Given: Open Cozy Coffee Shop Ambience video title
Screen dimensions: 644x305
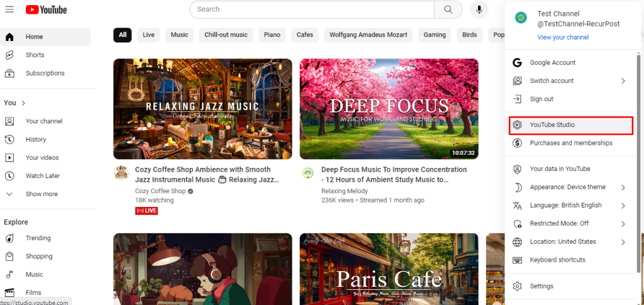Looking at the screenshot, I should pyautogui.click(x=207, y=174).
